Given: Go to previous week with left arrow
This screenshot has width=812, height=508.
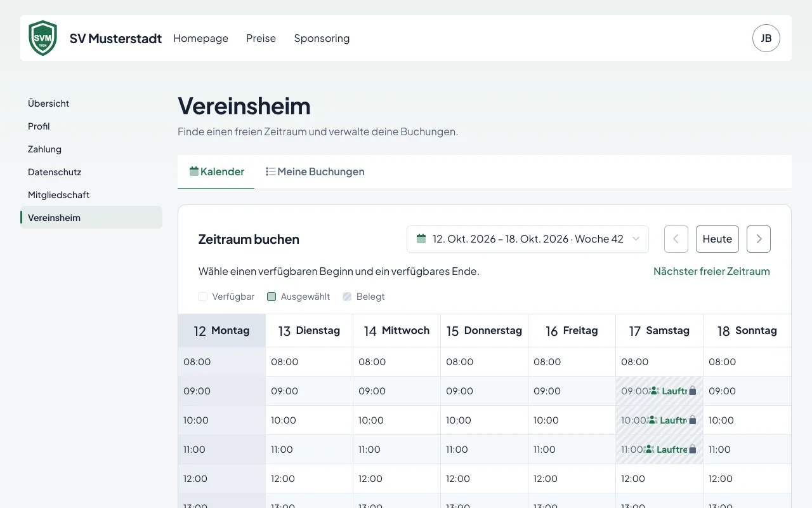Looking at the screenshot, I should [676, 239].
